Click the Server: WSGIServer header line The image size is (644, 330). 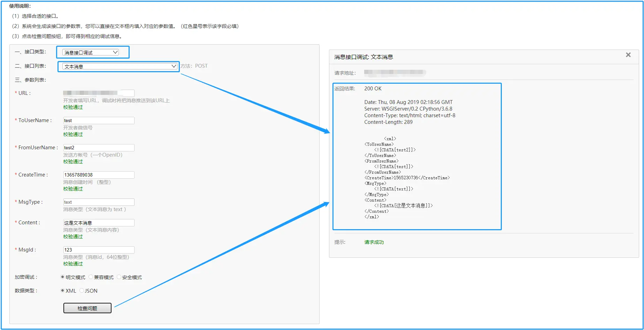[x=408, y=109]
